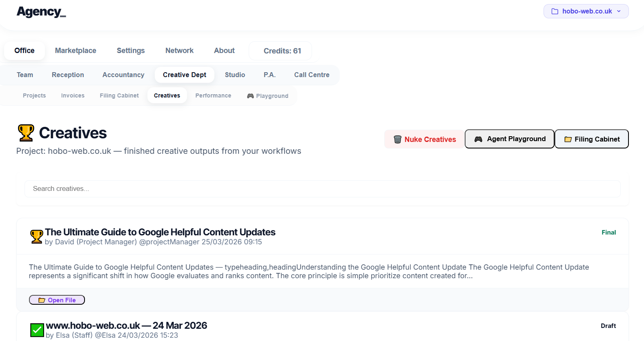644x341 pixels.
Task: Switch to the Marketplace tab
Action: tap(76, 51)
